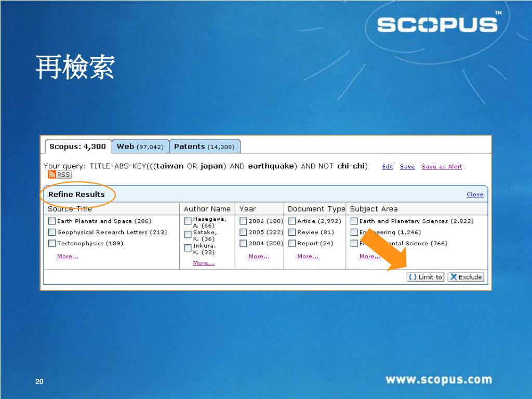Check the year 2006 (180) box
The height and width of the screenshot is (399, 532).
tap(243, 221)
